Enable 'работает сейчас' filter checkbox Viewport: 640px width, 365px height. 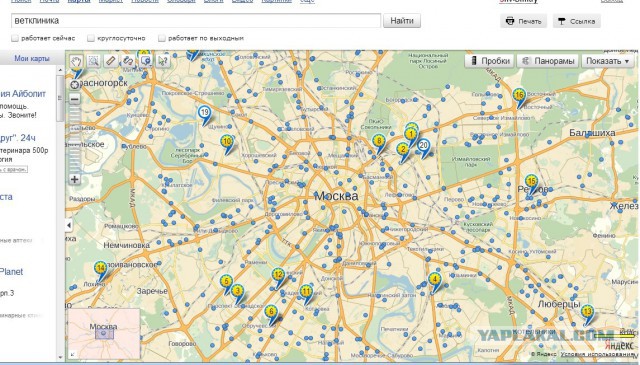15,38
